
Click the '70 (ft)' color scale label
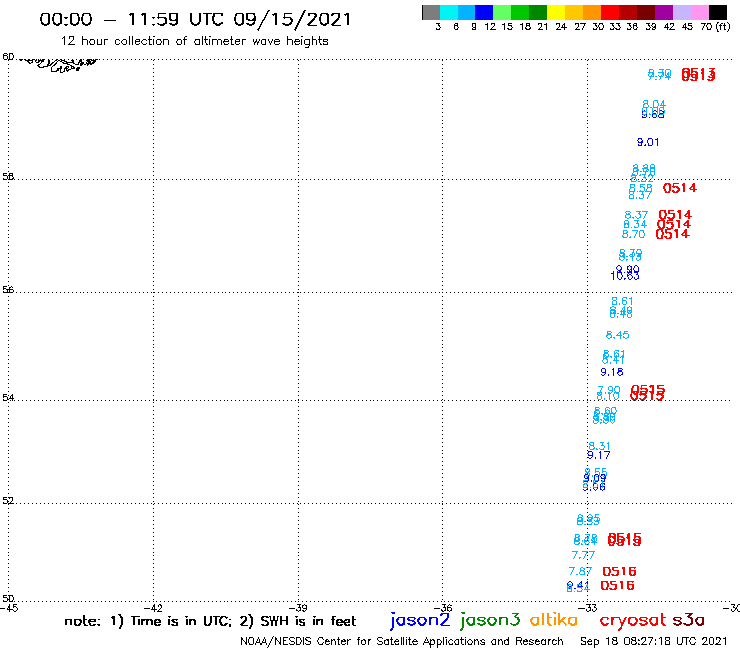[715, 27]
